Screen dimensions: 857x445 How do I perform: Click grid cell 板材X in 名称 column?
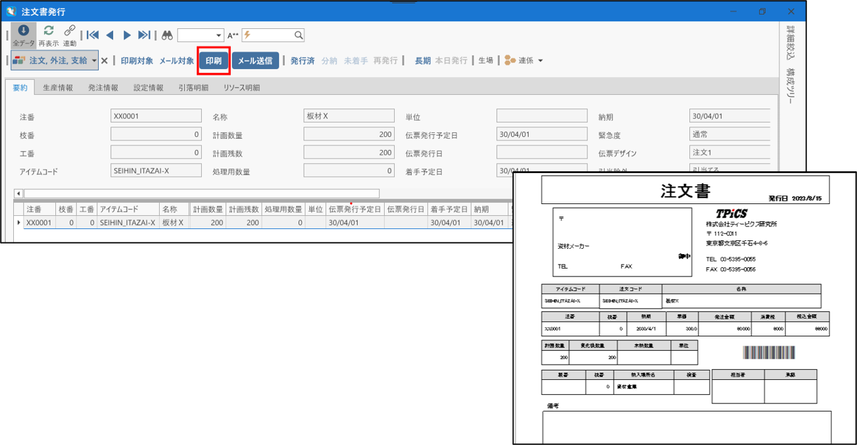click(x=174, y=222)
